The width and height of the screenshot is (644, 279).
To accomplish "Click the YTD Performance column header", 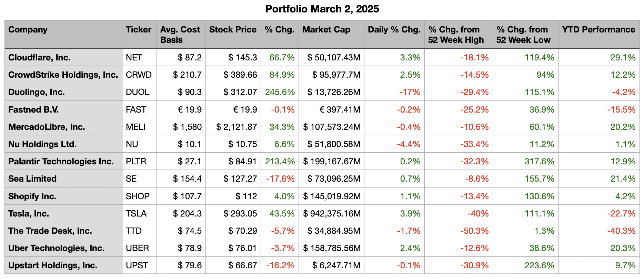I will pyautogui.click(x=598, y=30).
